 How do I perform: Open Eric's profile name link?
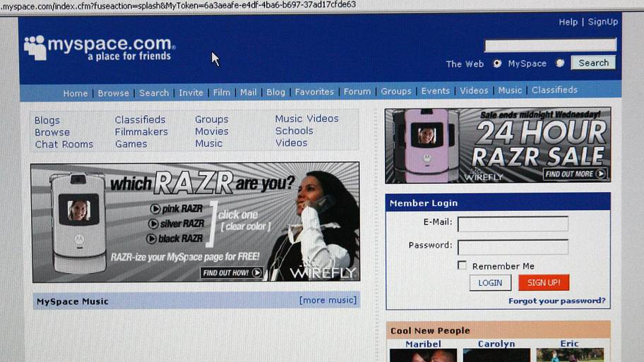(569, 344)
